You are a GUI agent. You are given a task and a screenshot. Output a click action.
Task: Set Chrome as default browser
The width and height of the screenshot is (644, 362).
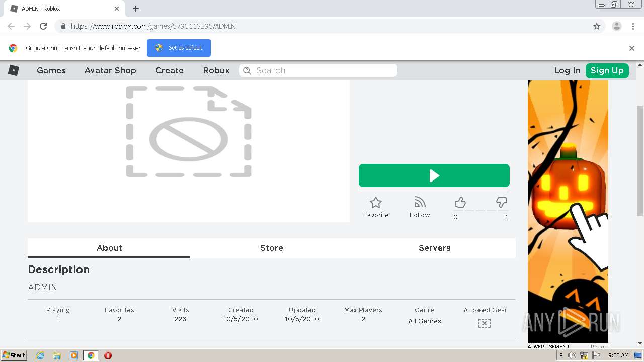(179, 48)
